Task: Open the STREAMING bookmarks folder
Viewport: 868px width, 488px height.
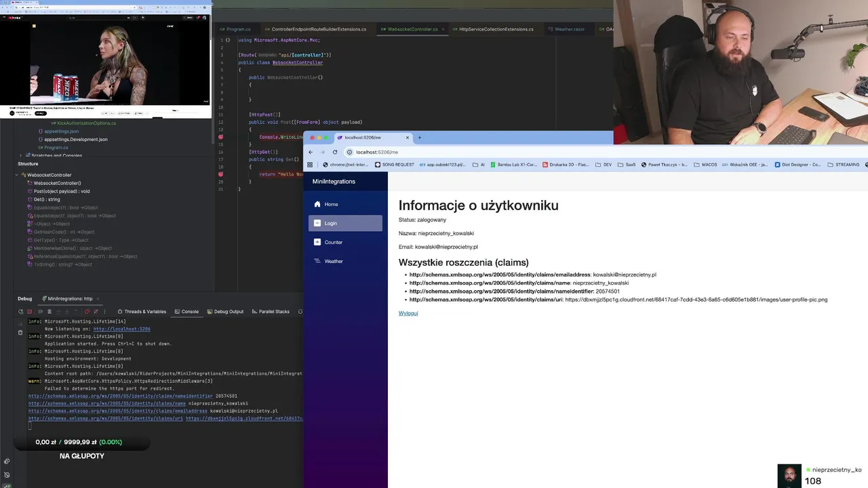Action: 843,165
